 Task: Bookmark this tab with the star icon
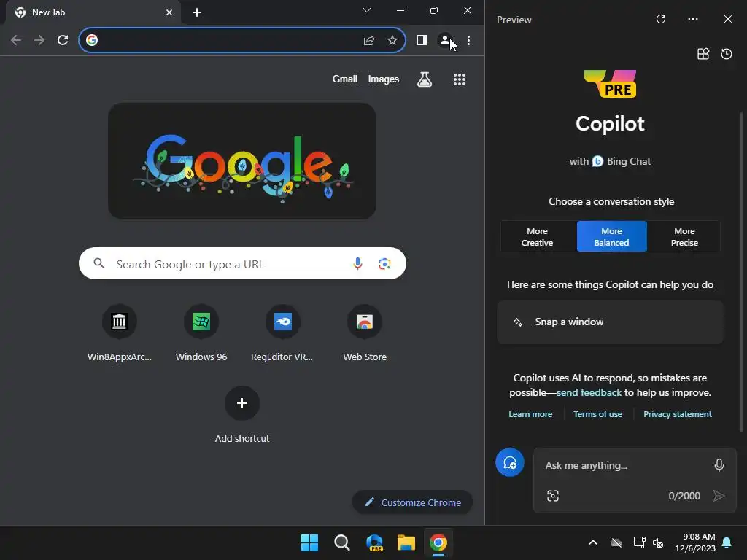coord(392,41)
